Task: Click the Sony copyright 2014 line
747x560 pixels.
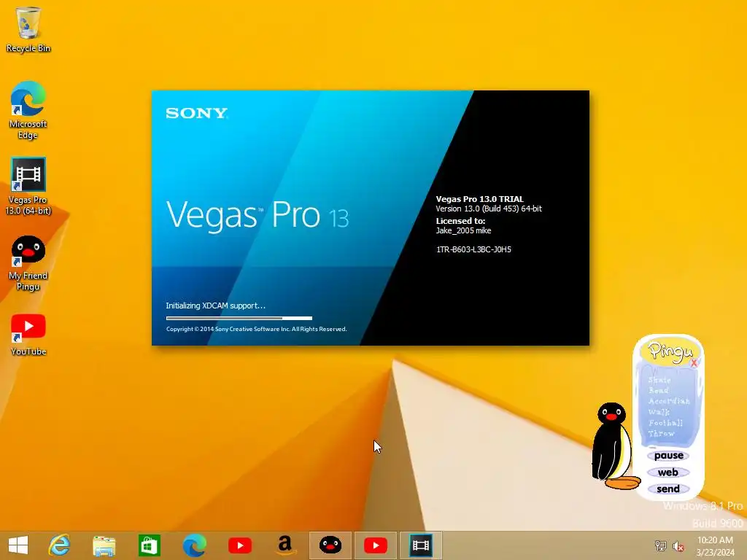Action: (x=256, y=329)
